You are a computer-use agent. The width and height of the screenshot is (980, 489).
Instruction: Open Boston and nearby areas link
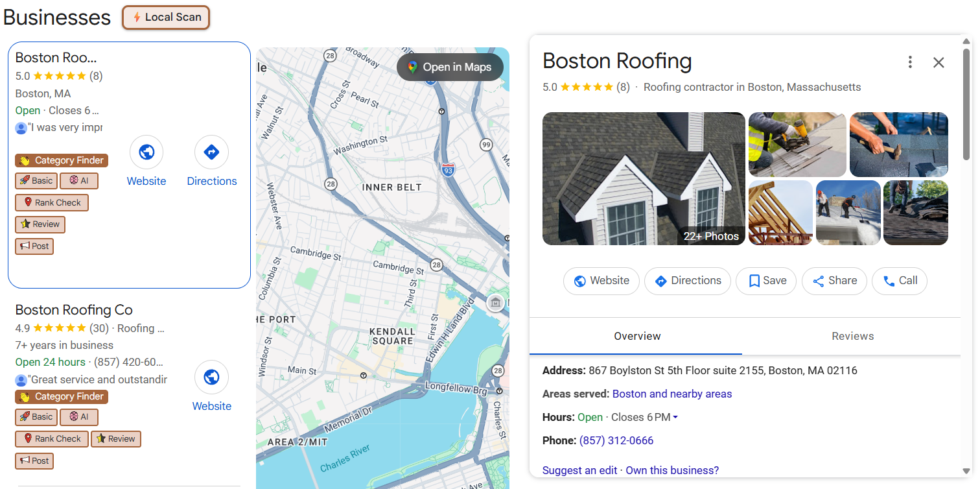(x=672, y=394)
